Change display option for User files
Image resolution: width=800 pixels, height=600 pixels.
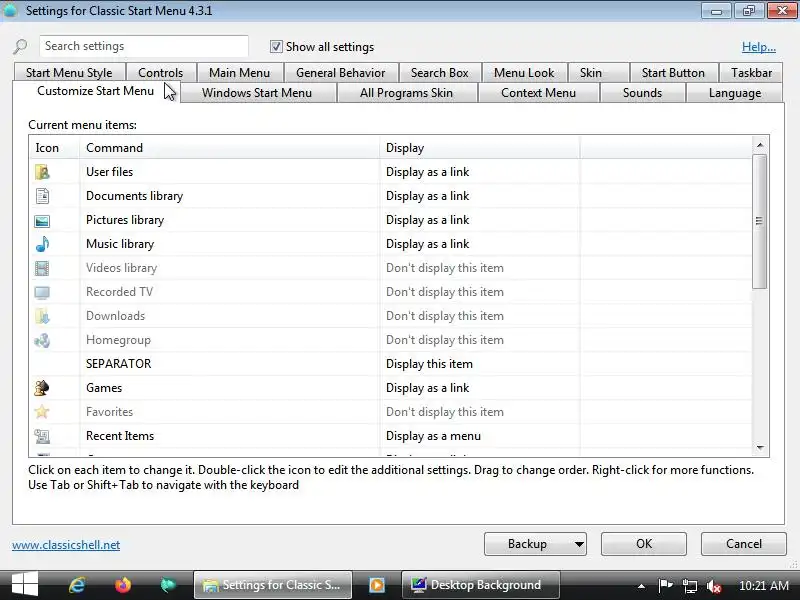coord(427,172)
